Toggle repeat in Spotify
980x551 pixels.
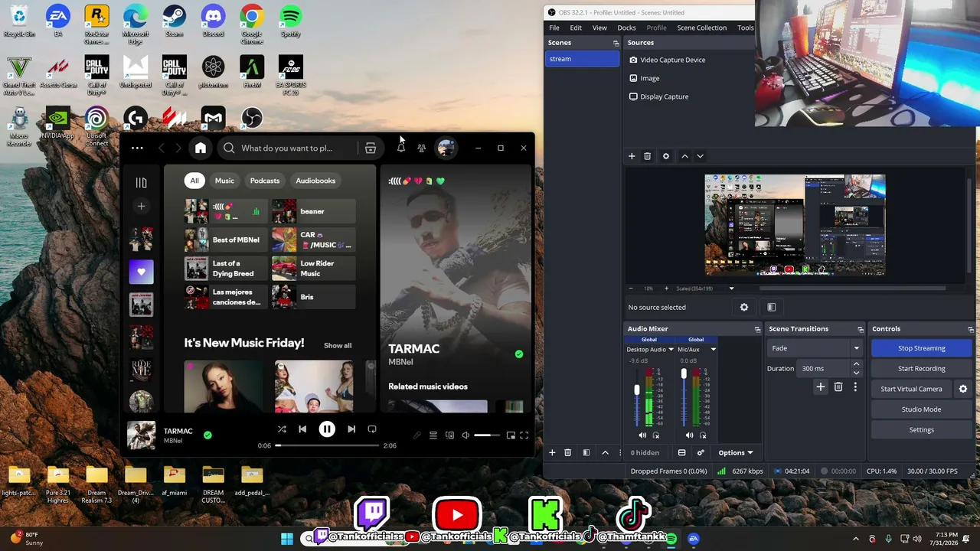pos(372,429)
